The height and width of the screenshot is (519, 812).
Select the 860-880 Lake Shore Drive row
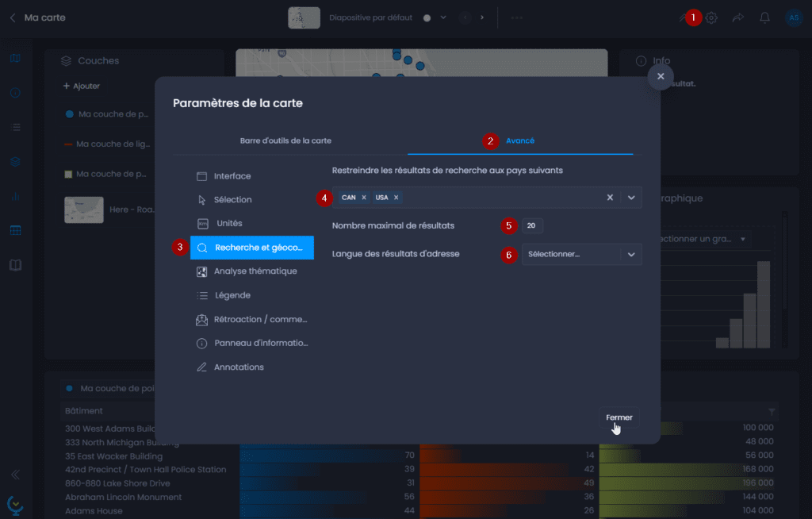click(117, 483)
